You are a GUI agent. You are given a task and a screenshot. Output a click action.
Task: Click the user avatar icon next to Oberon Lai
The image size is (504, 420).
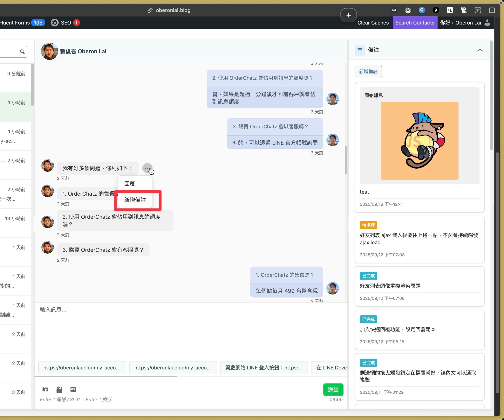[487, 23]
